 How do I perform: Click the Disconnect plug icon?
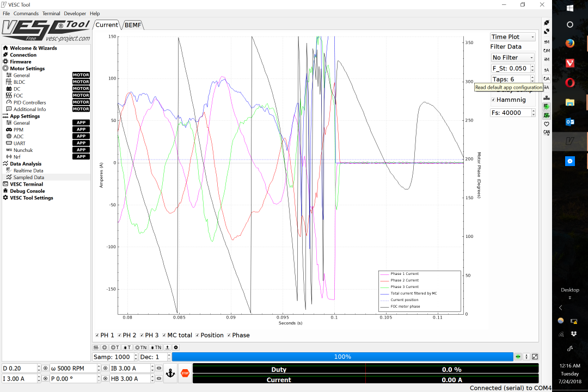click(546, 32)
